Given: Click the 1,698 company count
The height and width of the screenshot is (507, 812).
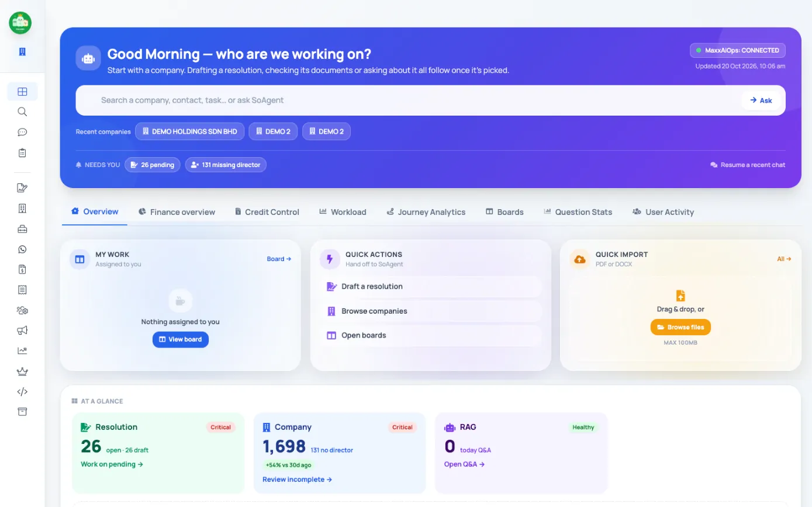Looking at the screenshot, I should (284, 447).
